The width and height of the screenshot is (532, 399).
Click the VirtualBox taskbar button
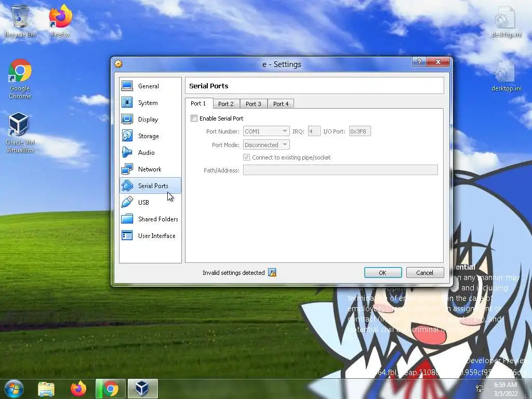(142, 389)
